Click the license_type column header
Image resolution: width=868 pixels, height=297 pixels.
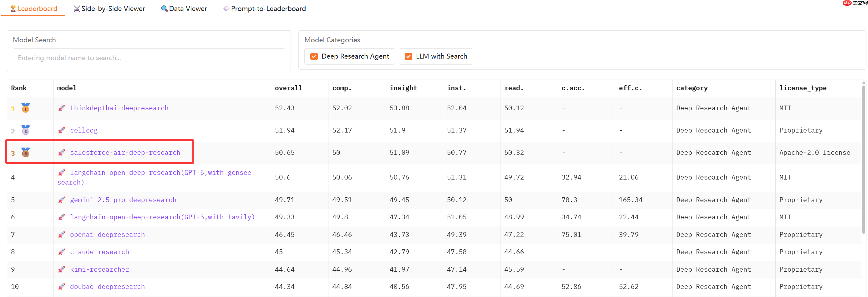(x=803, y=88)
